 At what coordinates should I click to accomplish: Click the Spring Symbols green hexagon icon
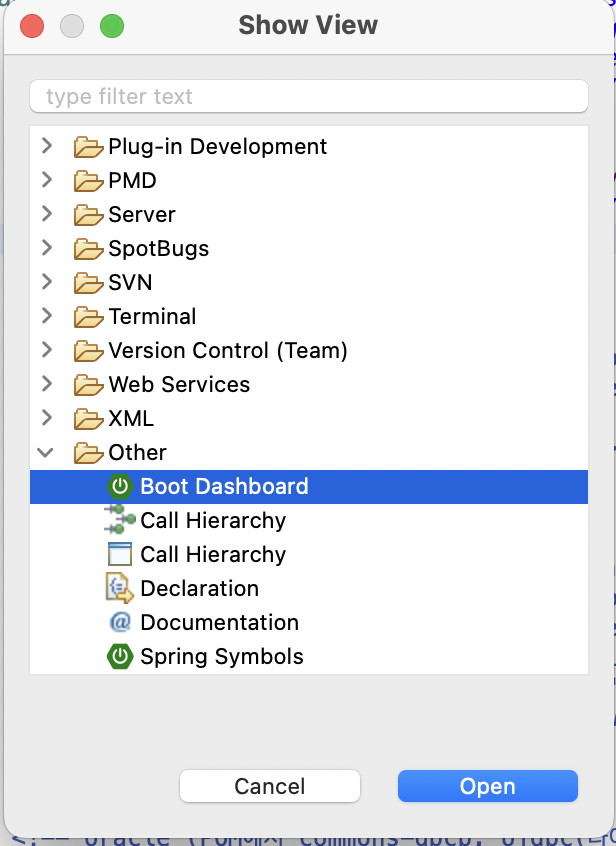pos(120,656)
